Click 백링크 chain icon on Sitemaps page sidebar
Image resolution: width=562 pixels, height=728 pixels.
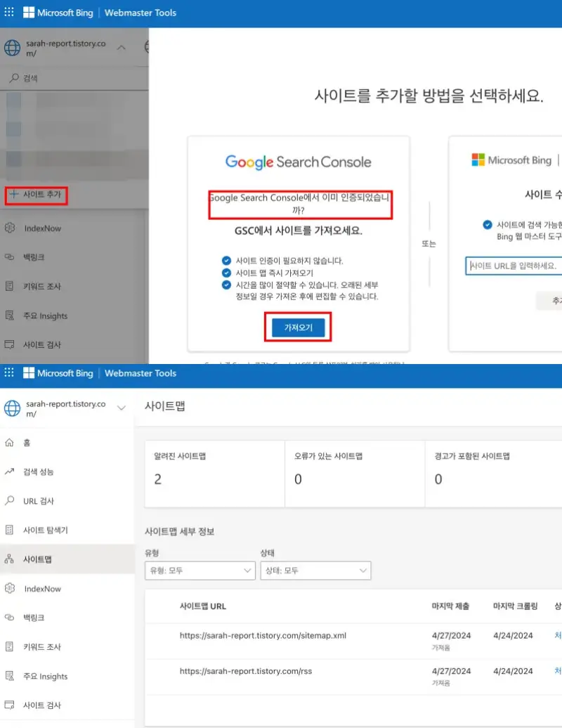pos(9,617)
